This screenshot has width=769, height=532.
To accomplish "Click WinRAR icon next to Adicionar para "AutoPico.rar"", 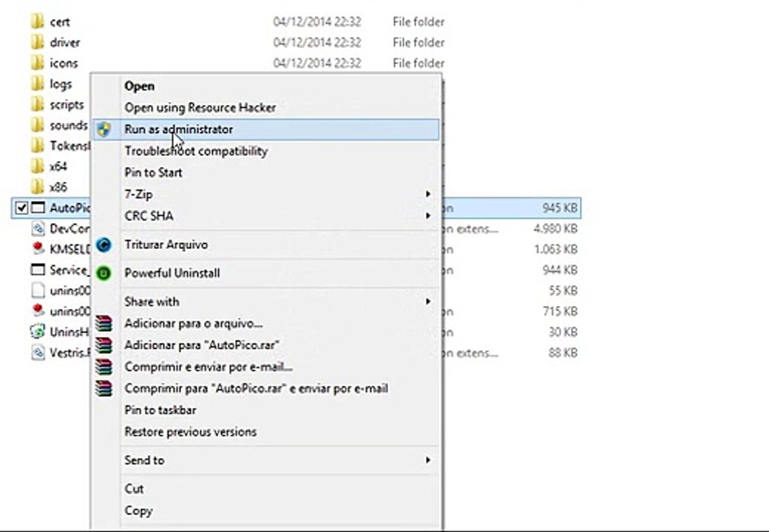I will pos(104,345).
